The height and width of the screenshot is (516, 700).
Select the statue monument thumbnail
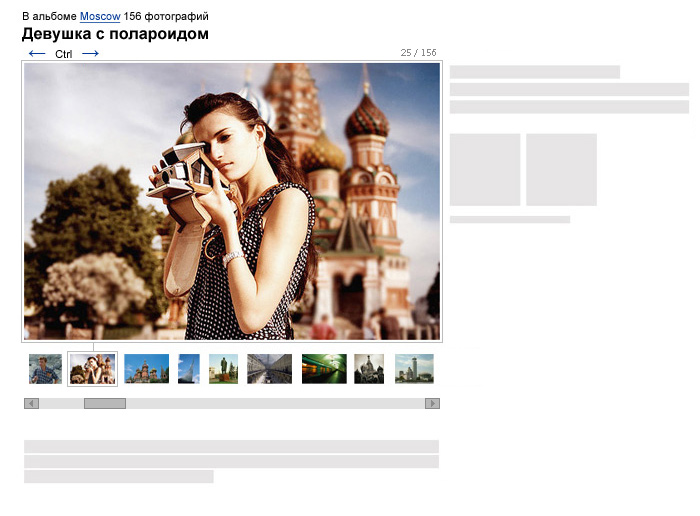tap(224, 369)
